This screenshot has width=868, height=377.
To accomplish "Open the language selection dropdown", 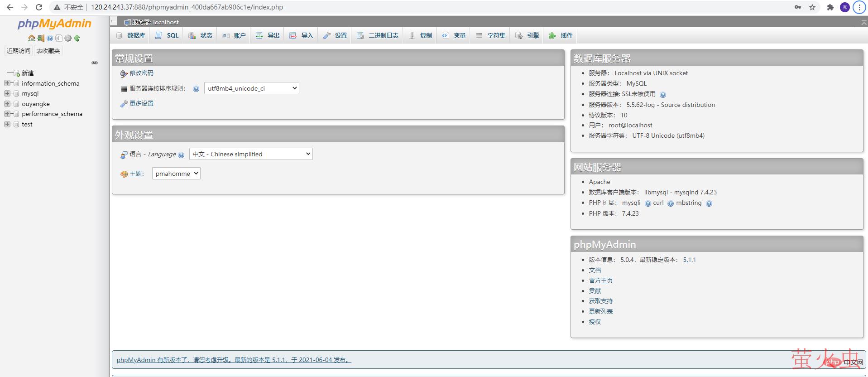I will 251,154.
